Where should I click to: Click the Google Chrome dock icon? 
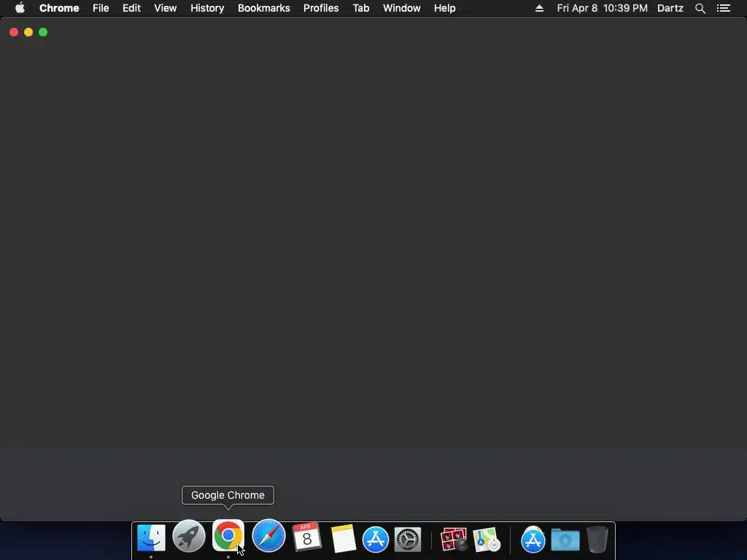(228, 536)
